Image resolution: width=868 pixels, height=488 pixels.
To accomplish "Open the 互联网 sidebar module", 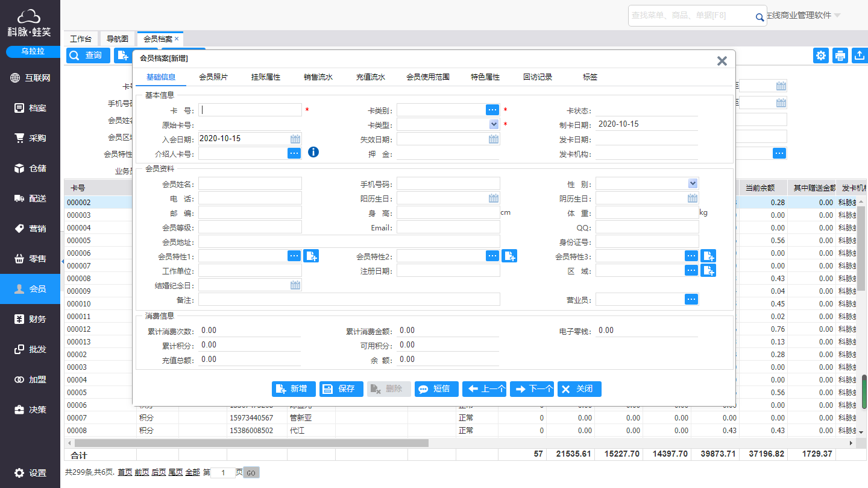I will point(30,78).
